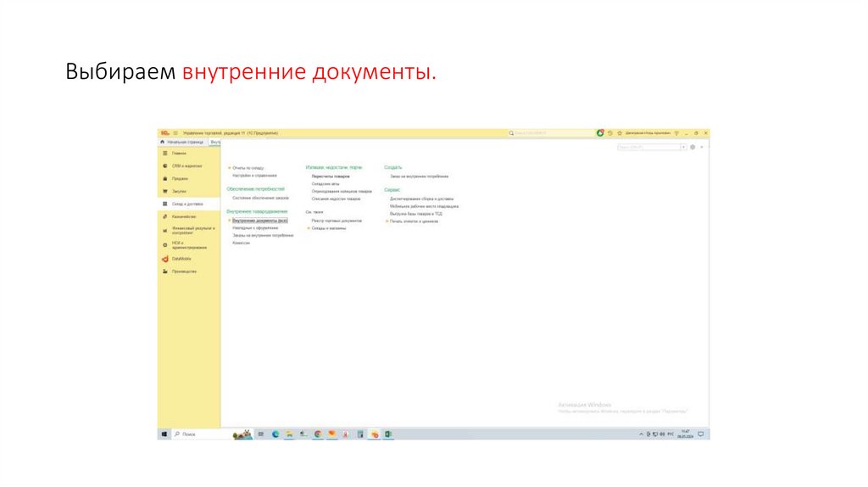Image resolution: width=868 pixels, height=487 pixels.
Task: Open the Продажи section
Action: click(x=180, y=178)
